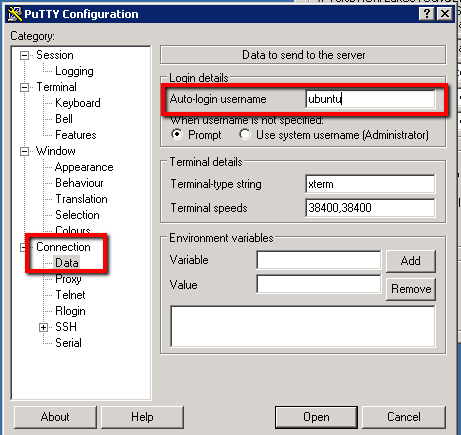This screenshot has height=435, width=461.
Task: Click the Help button
Action: [142, 417]
